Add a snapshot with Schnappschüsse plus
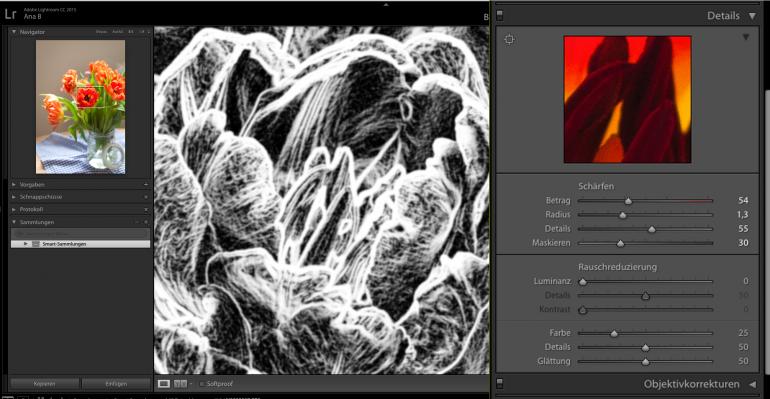770x399 pixels. 146,197
